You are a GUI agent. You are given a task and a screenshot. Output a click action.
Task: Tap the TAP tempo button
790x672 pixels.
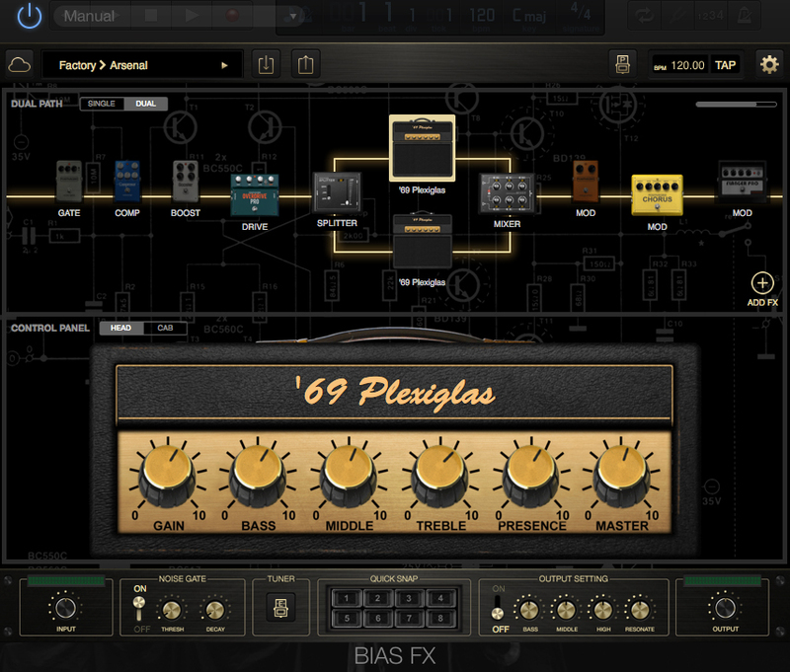pyautogui.click(x=725, y=65)
